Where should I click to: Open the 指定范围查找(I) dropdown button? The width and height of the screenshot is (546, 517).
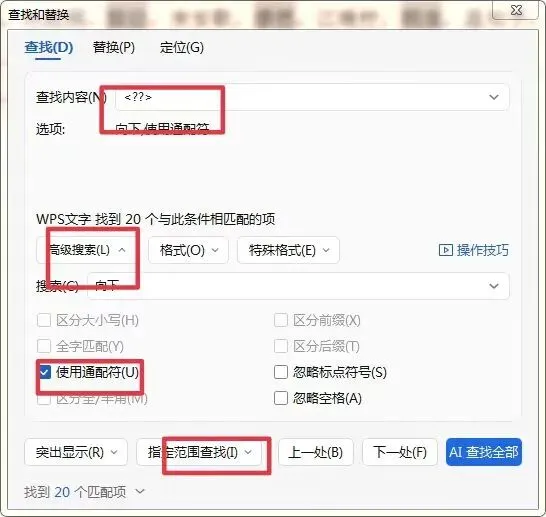point(199,452)
